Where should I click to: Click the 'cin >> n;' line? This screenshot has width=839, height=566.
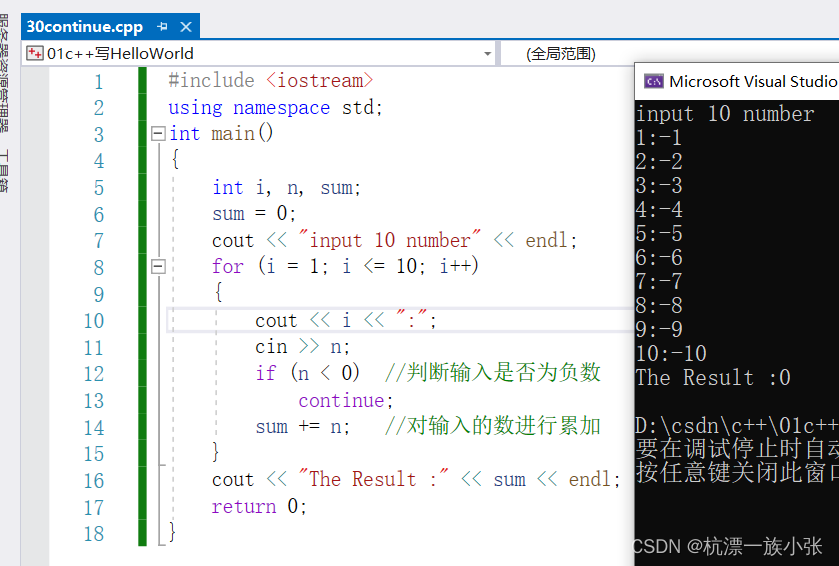tap(302, 347)
